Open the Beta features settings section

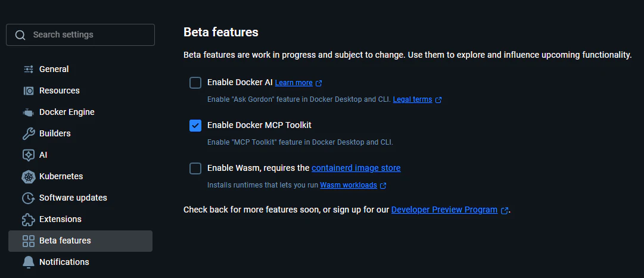click(x=65, y=240)
